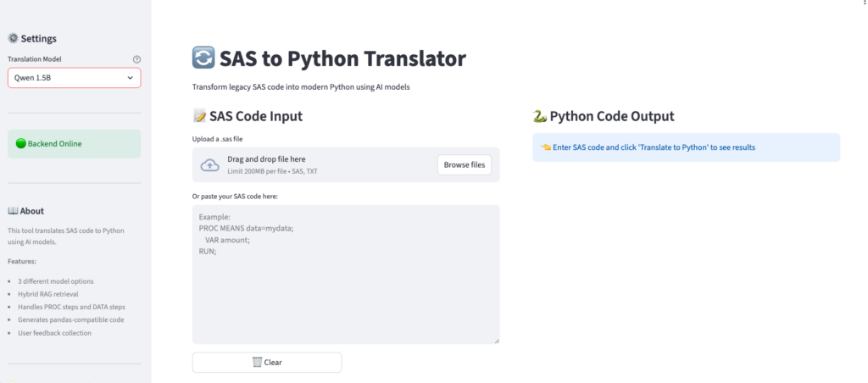
Task: Click the trash can icon in Clear
Action: pos(257,363)
